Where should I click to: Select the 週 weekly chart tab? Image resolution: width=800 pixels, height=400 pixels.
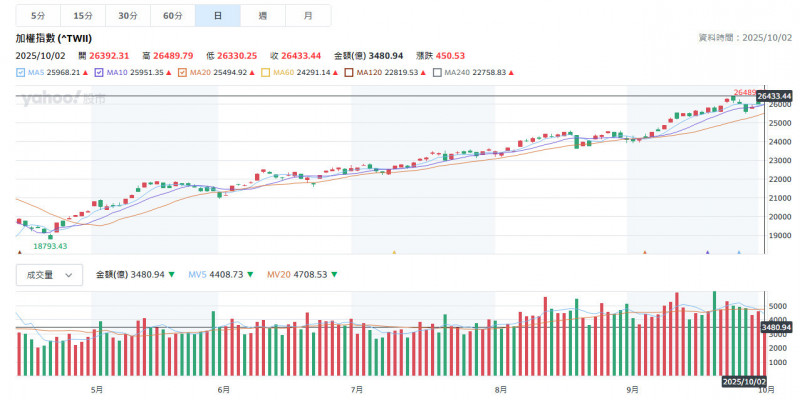coord(262,16)
